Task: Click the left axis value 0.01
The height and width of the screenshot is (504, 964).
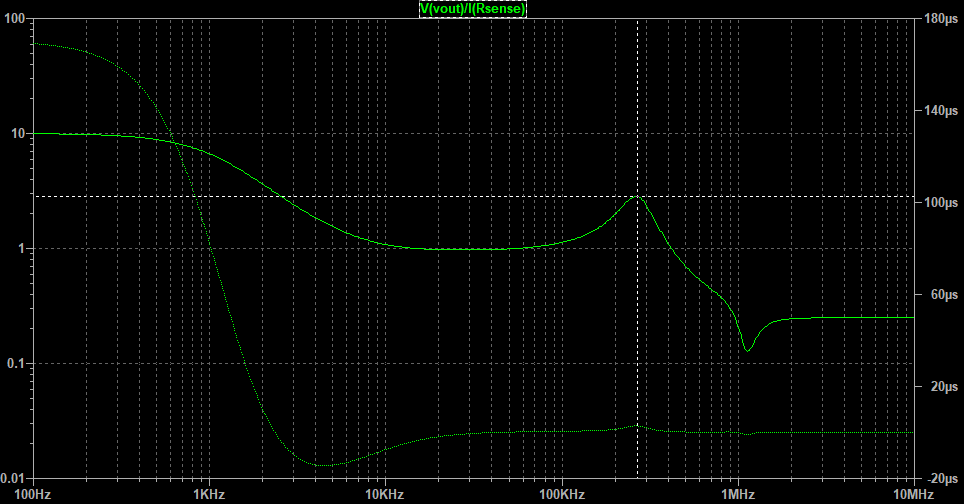Action: pyautogui.click(x=13, y=479)
